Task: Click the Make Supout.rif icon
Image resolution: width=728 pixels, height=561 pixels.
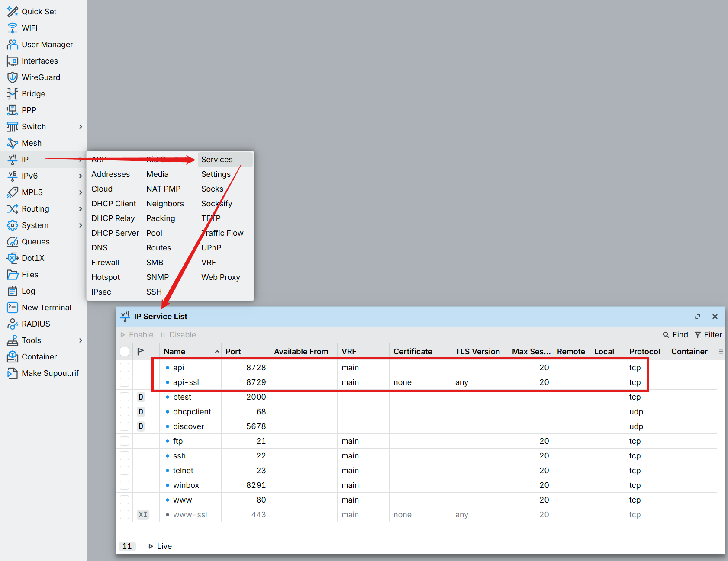Action: 13,373
